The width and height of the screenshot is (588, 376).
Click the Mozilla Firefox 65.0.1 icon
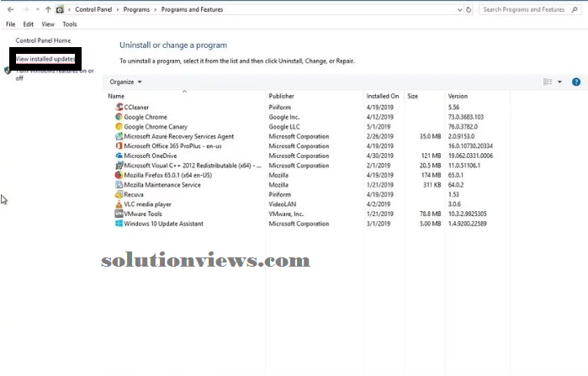tap(119, 175)
